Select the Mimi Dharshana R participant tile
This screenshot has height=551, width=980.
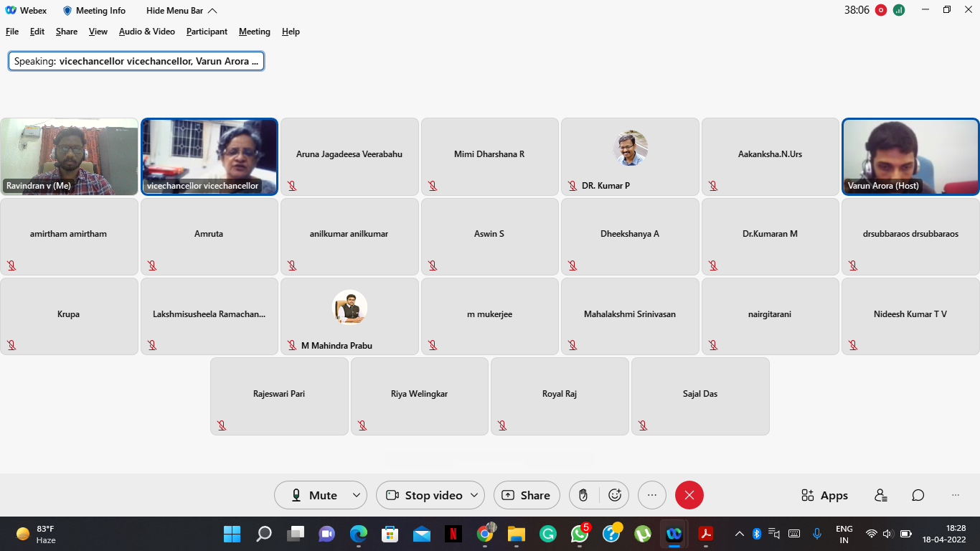click(x=490, y=156)
